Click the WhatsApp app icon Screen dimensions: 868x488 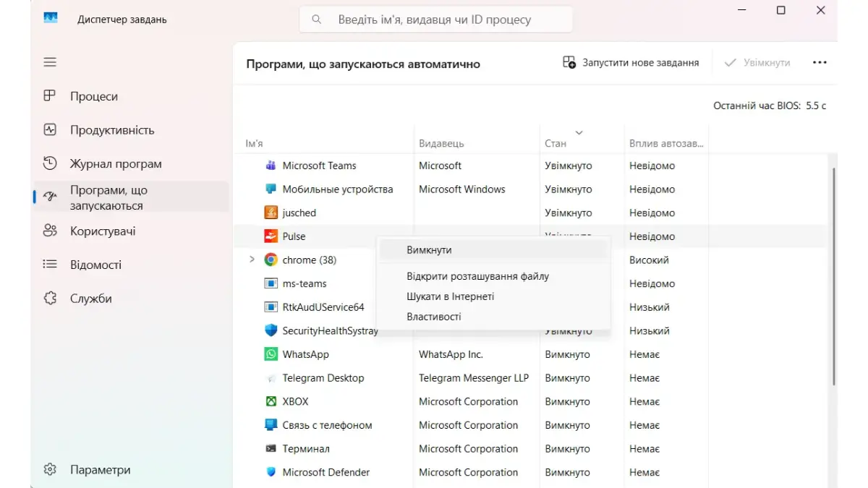[271, 354]
